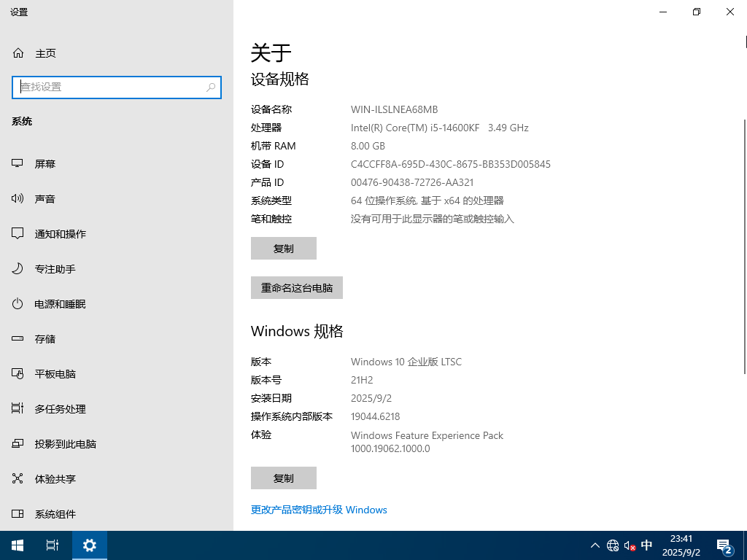Copy Windows specifications with lower 复制 button
This screenshot has width=747, height=560.
[283, 478]
